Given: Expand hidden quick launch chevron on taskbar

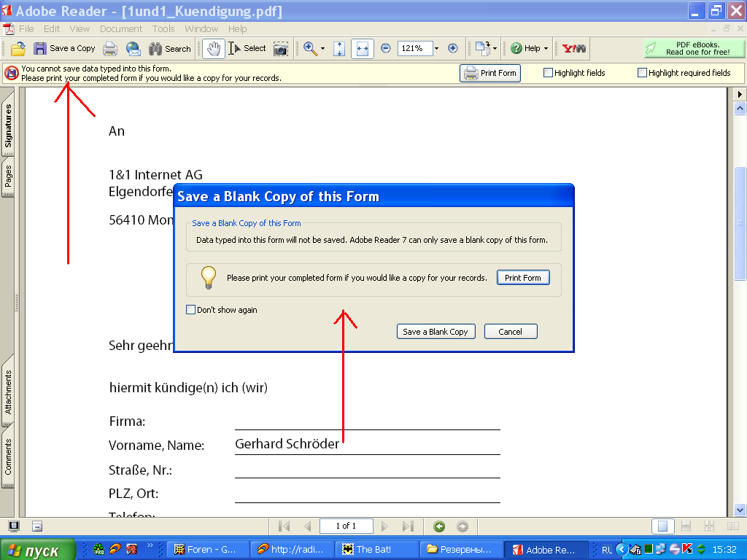Looking at the screenshot, I should coord(150,545).
